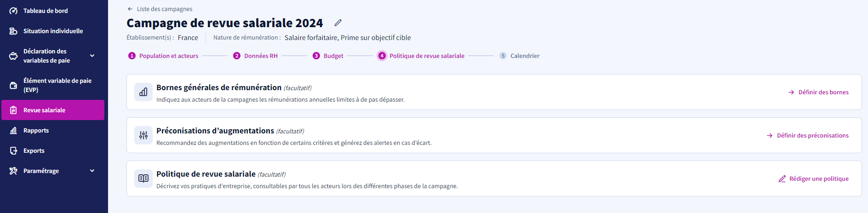Click the Bornes générales bar chart icon
This screenshot has width=868, height=213.
(x=143, y=92)
